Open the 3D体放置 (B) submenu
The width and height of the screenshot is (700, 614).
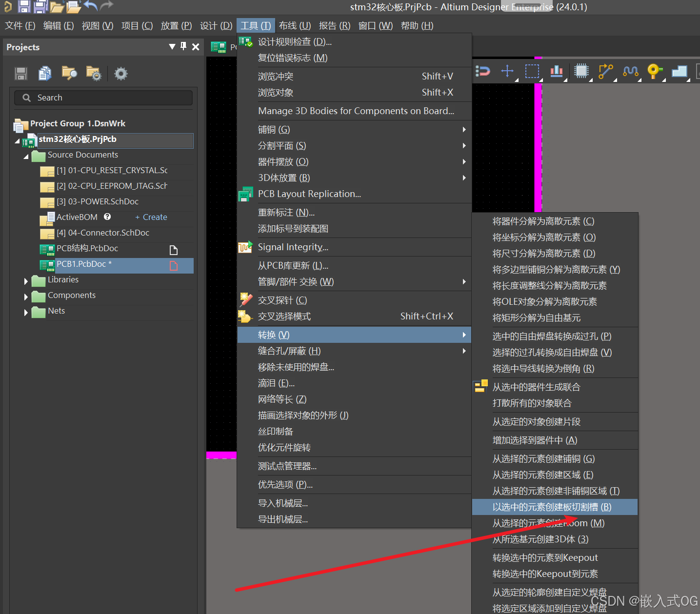coord(354,178)
